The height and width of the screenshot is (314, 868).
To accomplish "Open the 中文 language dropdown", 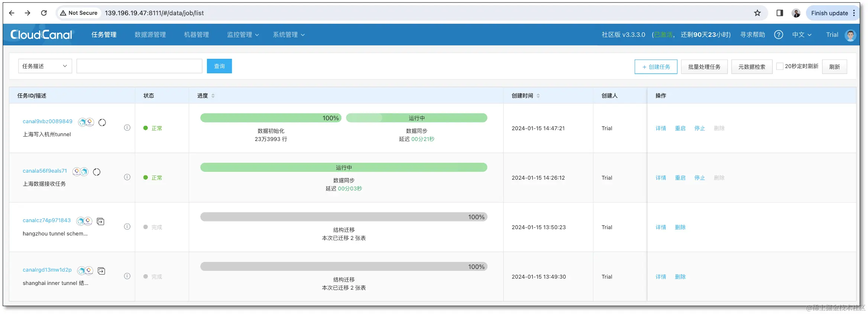I will pos(802,35).
